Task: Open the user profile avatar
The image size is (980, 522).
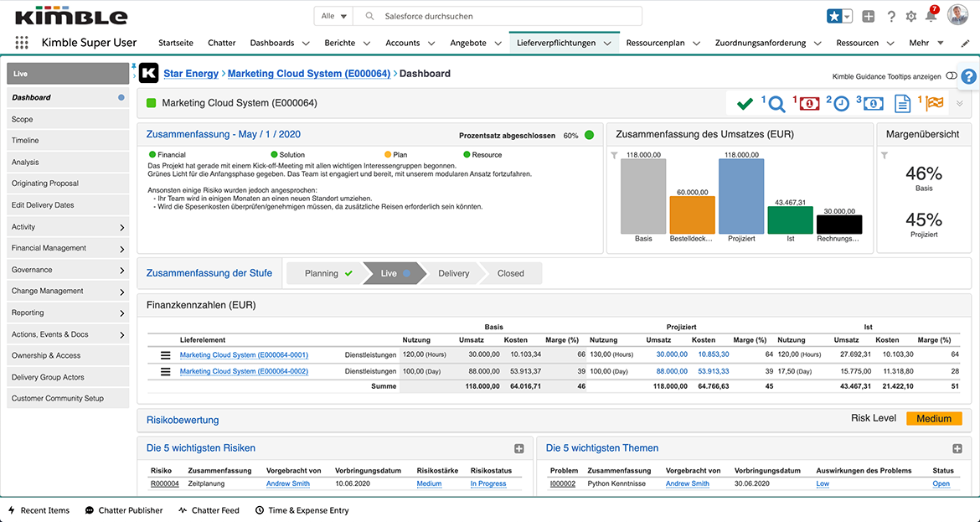Action: click(x=957, y=15)
